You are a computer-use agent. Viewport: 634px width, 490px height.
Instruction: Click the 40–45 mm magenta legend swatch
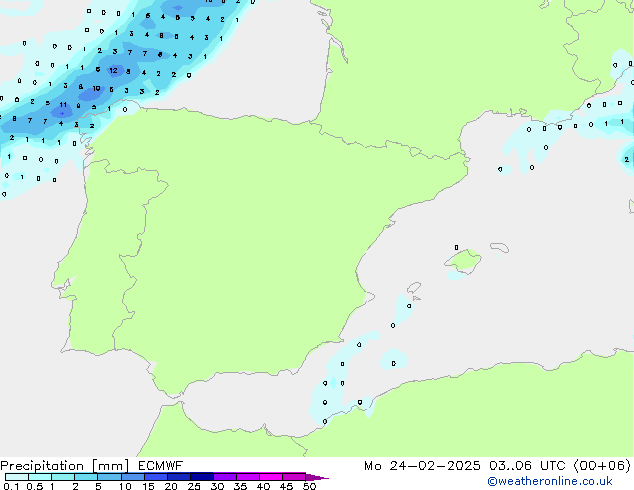pos(271,477)
